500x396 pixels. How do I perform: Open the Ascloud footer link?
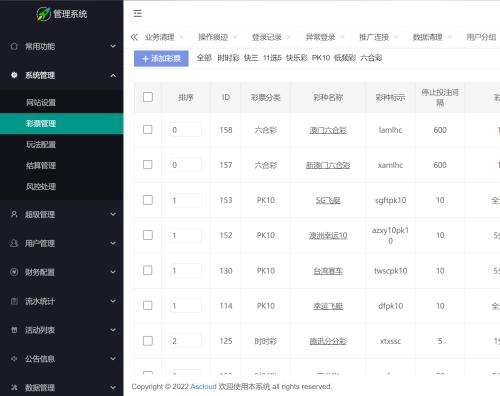(x=203, y=386)
